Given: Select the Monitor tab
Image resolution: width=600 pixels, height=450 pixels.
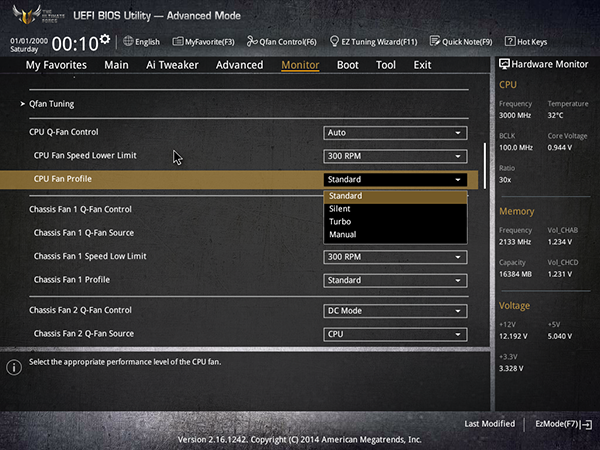Looking at the screenshot, I should 300,65.
